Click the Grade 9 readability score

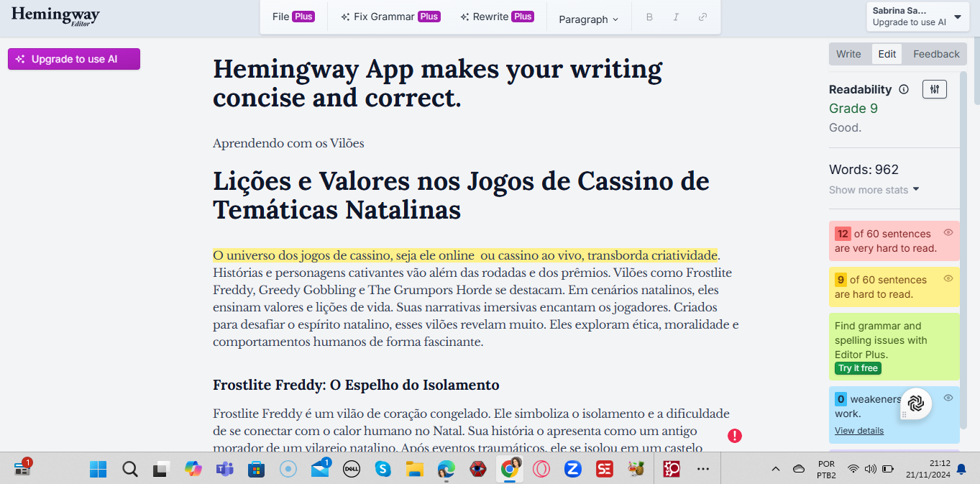[x=853, y=109]
